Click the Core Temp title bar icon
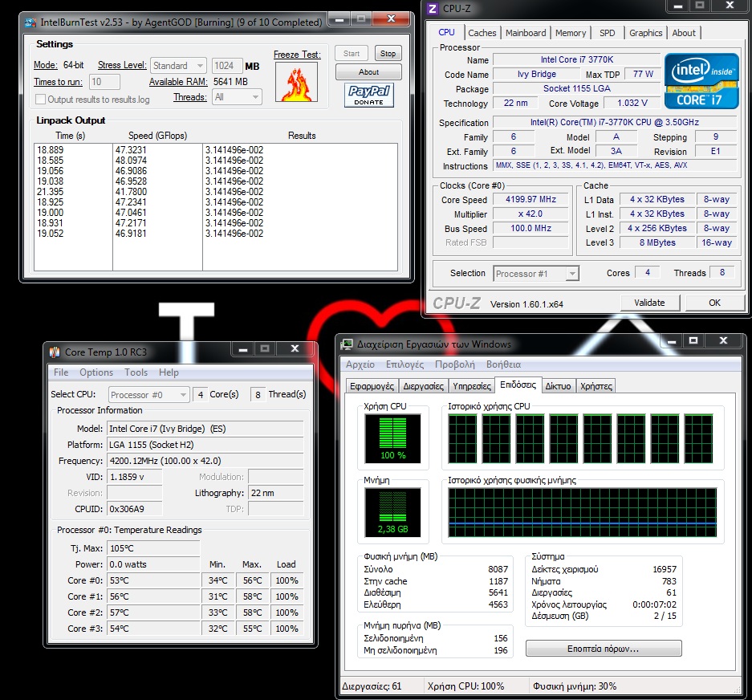Image resolution: width=752 pixels, height=700 pixels. tap(55, 352)
